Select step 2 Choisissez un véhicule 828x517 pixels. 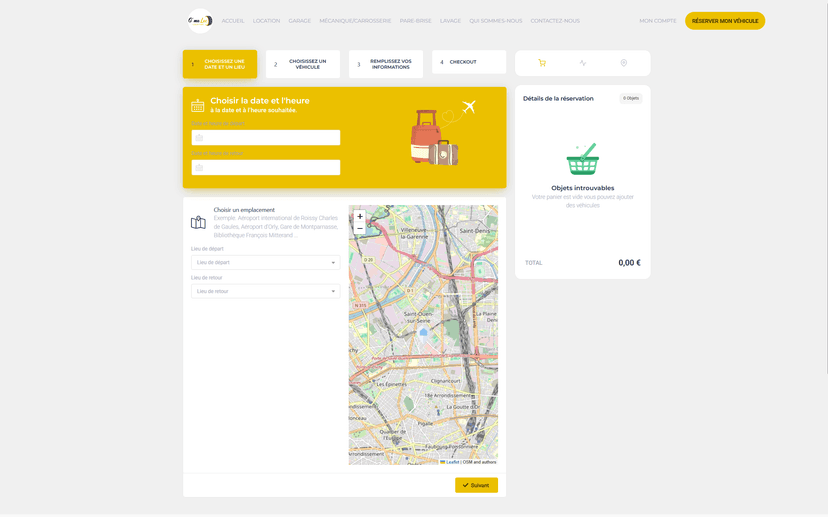303,64
